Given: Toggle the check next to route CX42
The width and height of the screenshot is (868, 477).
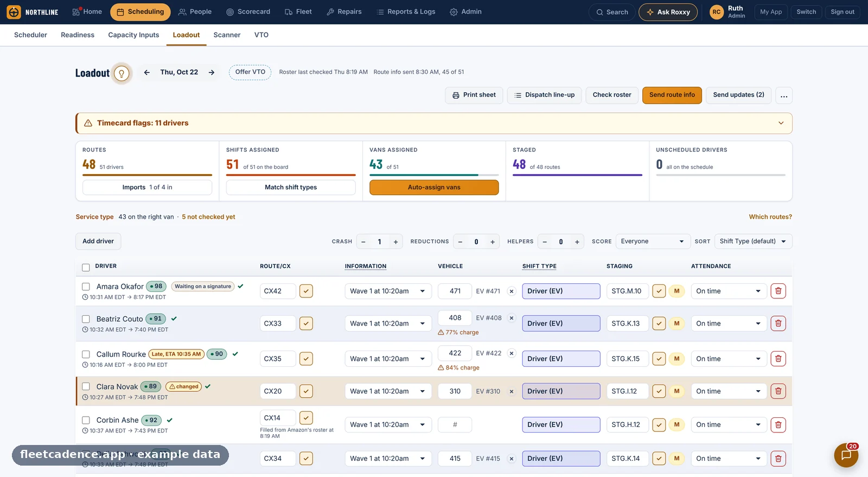Looking at the screenshot, I should pos(306,291).
